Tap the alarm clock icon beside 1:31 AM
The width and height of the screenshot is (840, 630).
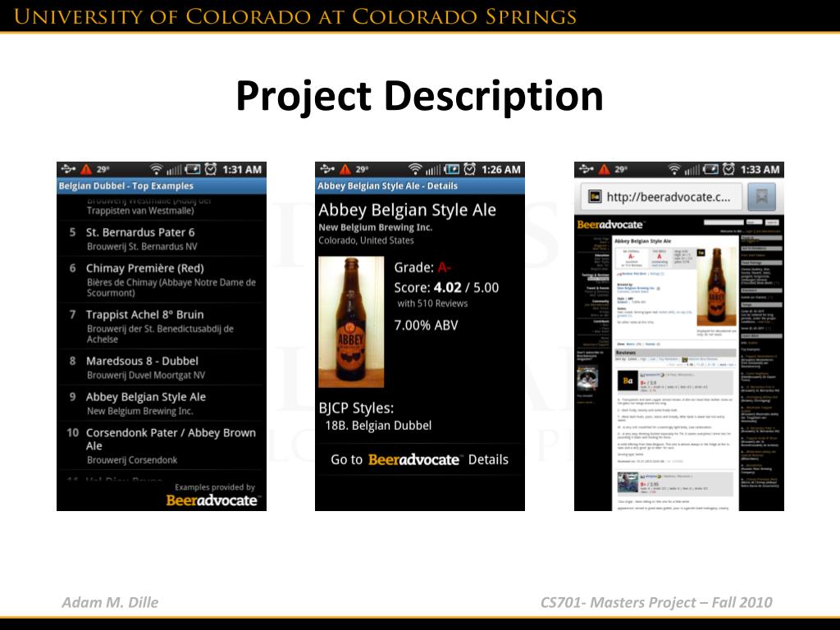pos(211,169)
